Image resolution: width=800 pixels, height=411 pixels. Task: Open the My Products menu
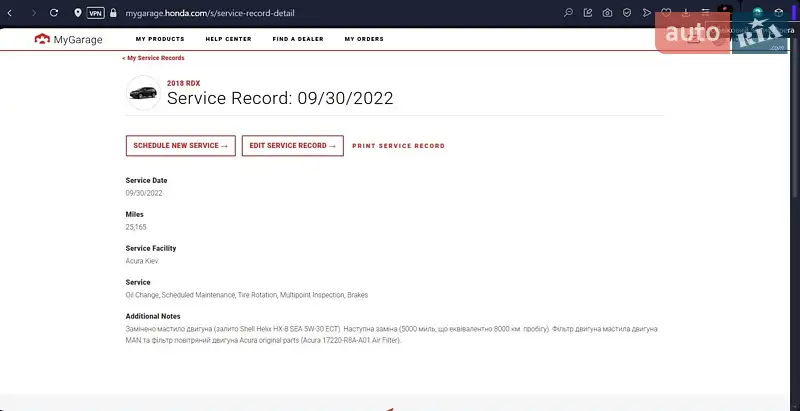[160, 39]
